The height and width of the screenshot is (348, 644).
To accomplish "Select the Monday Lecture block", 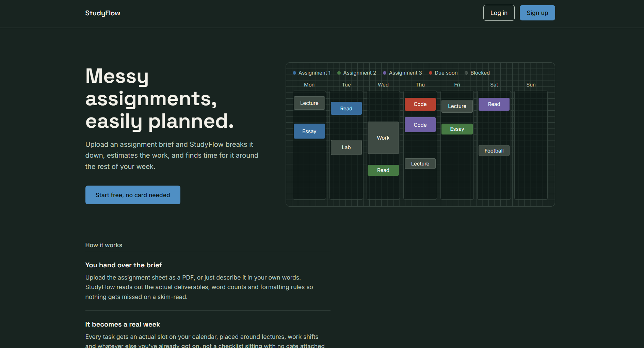I will click(x=309, y=103).
